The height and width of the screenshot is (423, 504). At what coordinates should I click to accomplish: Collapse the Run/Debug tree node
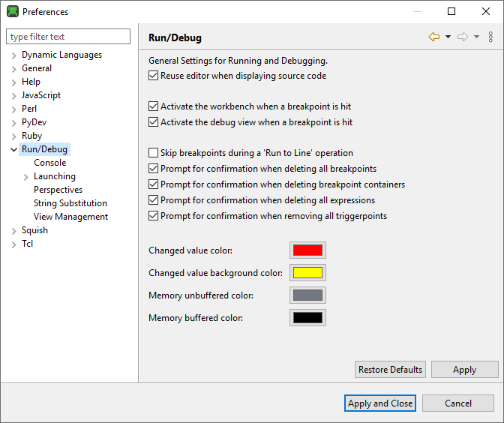[x=13, y=150]
